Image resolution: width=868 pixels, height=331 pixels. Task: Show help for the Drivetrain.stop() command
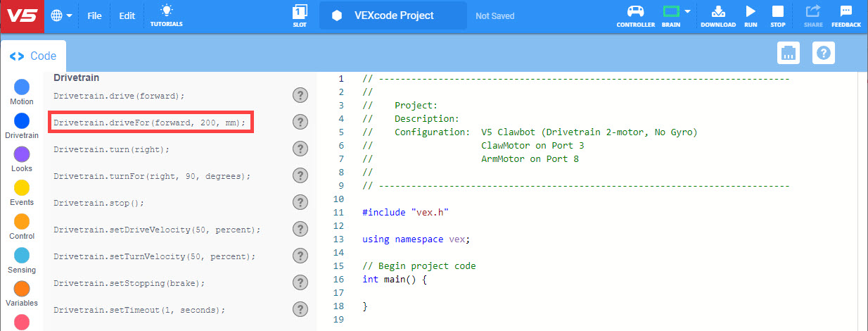pyautogui.click(x=300, y=203)
